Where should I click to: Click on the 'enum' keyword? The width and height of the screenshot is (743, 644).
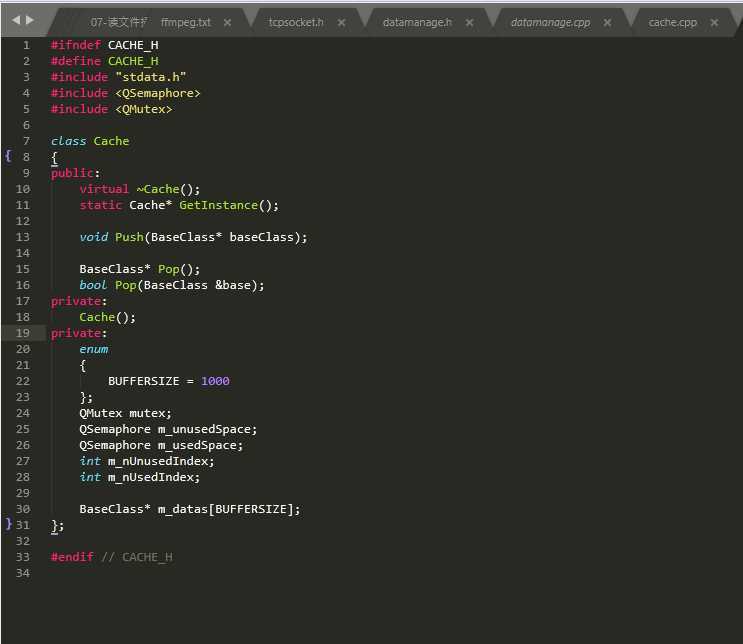(94, 349)
